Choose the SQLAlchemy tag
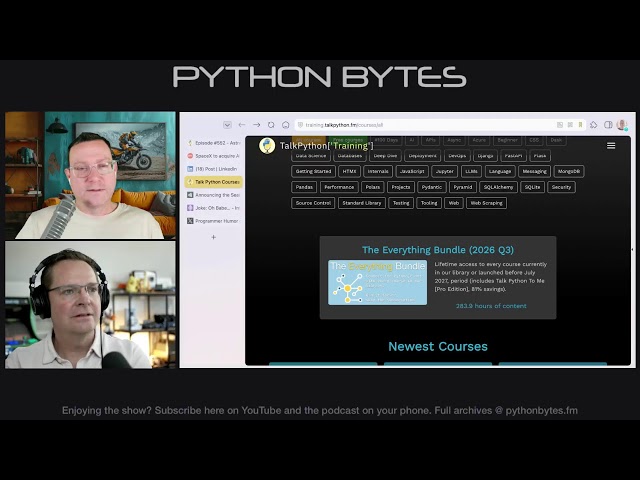 coord(498,187)
